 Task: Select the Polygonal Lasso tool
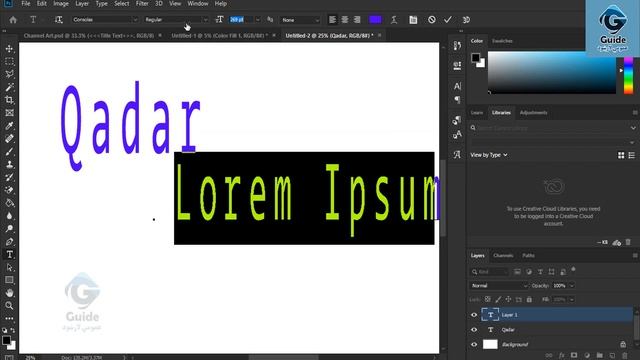(9, 74)
